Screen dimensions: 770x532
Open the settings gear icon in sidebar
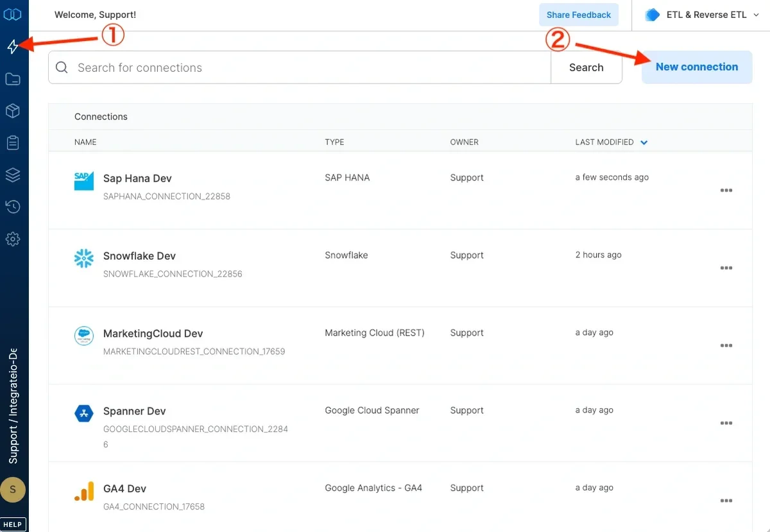[x=13, y=239]
